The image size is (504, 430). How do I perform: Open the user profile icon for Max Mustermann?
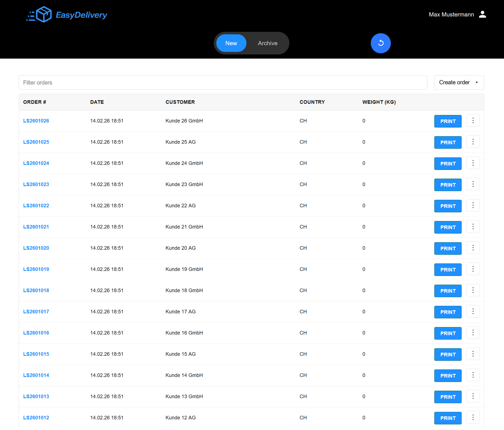[483, 14]
